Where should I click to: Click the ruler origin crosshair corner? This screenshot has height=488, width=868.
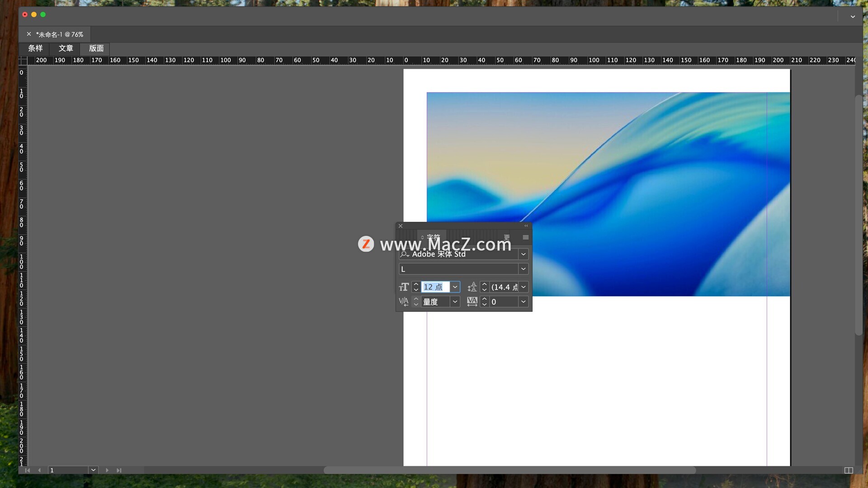pos(23,61)
